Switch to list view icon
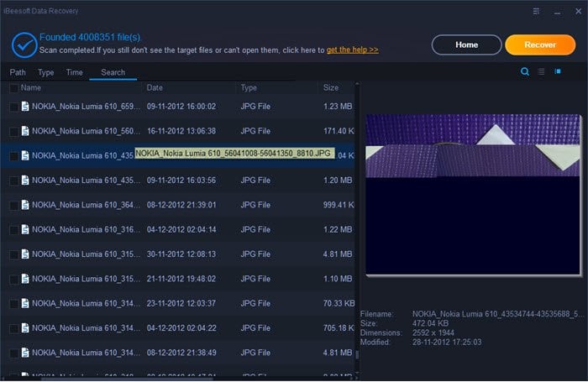Viewport: 588px width, 382px height. click(541, 71)
